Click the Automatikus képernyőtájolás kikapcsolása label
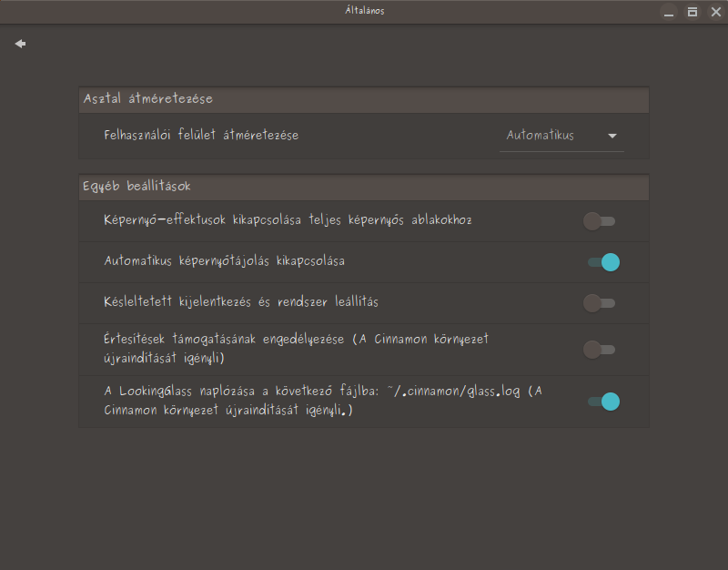Viewport: 728px width, 570px height. point(224,260)
